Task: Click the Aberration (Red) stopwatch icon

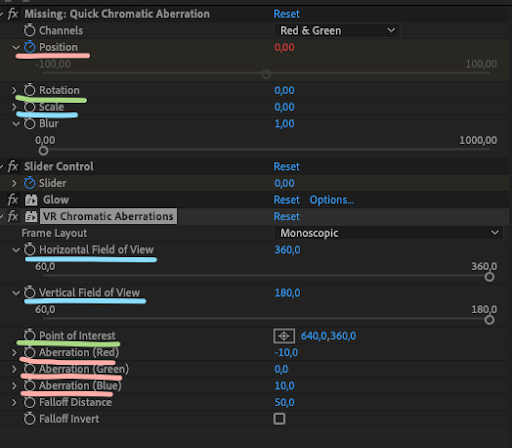Action: pyautogui.click(x=29, y=352)
